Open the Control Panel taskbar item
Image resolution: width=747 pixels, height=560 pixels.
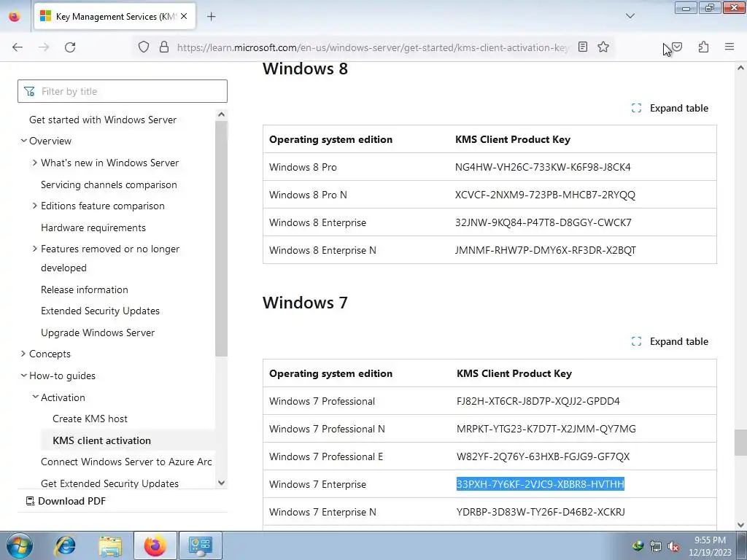200,545
